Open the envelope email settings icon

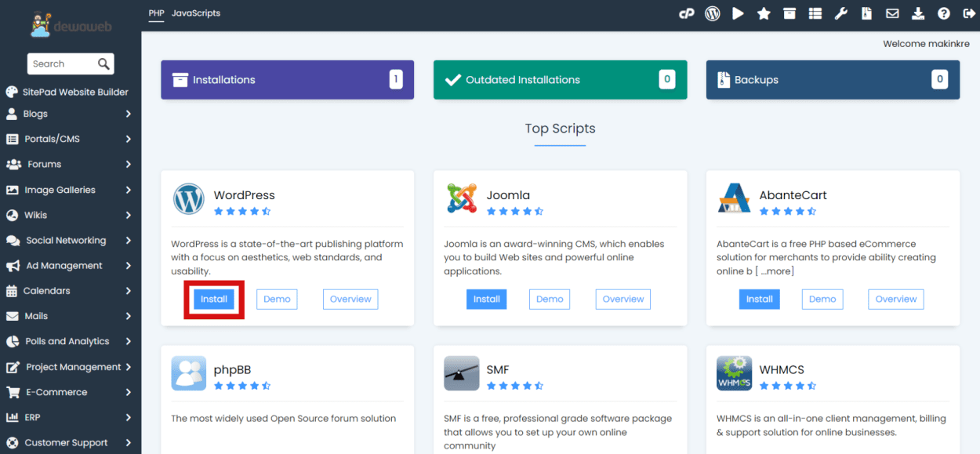(x=892, y=13)
